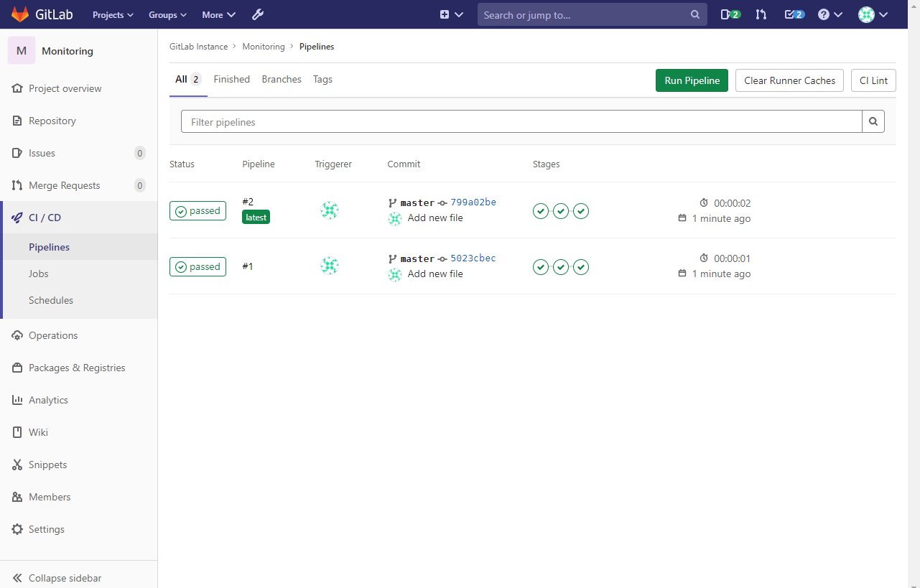Open the Admin Area wrench icon
Screen dimensions: 920x588
point(257,14)
